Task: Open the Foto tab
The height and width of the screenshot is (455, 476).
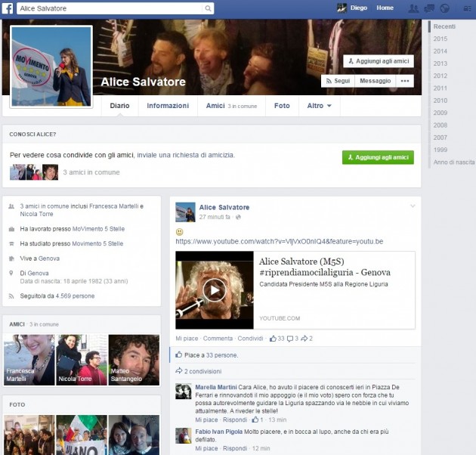Action: pyautogui.click(x=282, y=106)
